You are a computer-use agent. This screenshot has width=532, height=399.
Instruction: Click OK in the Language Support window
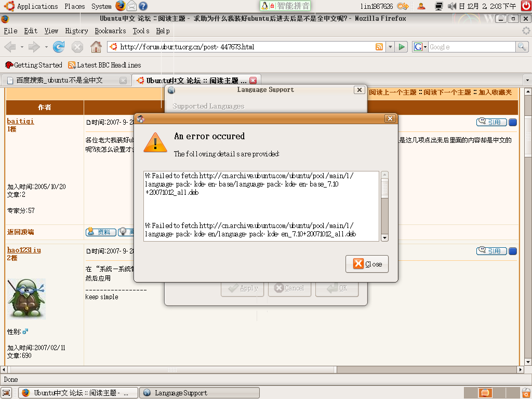pos(337,288)
